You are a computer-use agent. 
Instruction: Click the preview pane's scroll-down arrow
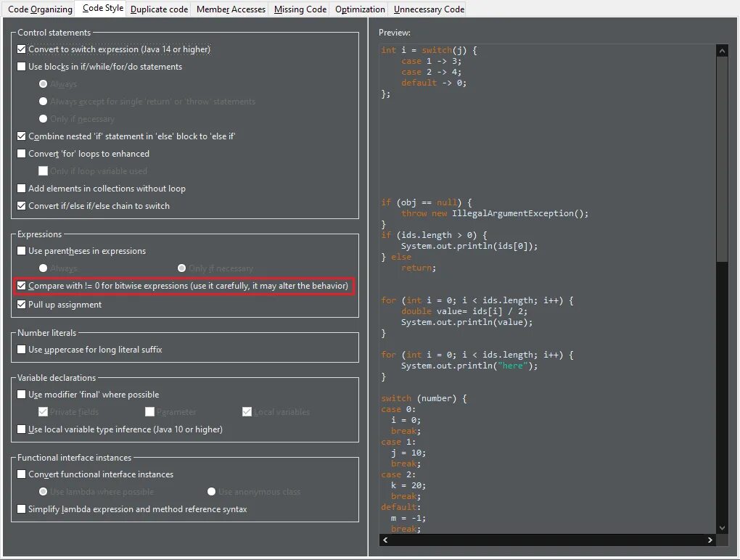tap(721, 527)
